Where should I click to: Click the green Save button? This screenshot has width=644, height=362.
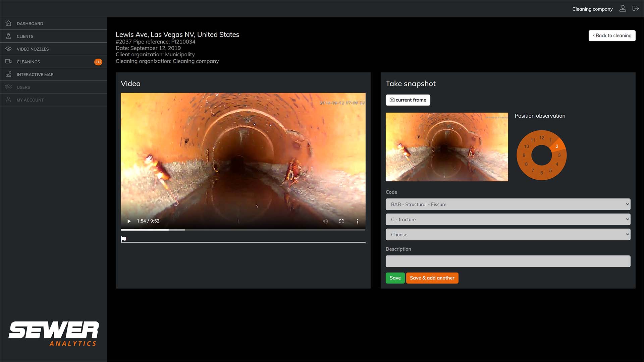[395, 278]
